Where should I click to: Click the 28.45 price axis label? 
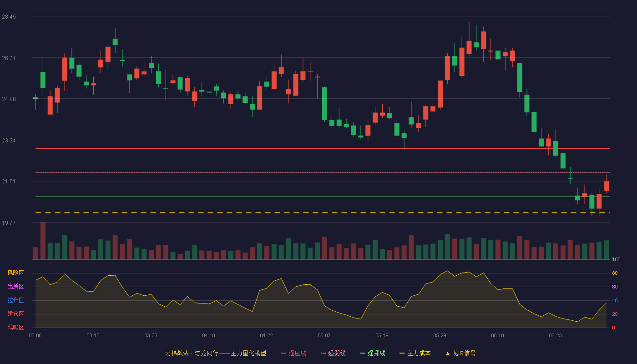pyautogui.click(x=9, y=17)
